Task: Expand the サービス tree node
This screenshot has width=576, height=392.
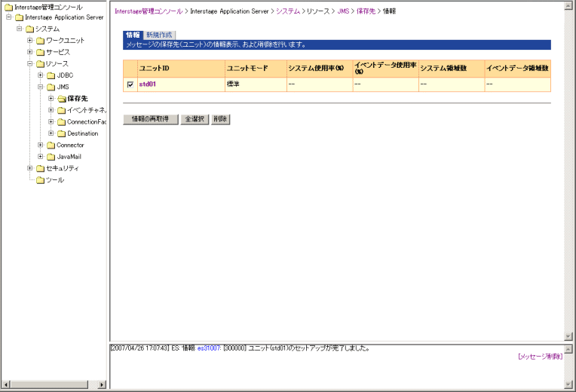Action: 30,52
